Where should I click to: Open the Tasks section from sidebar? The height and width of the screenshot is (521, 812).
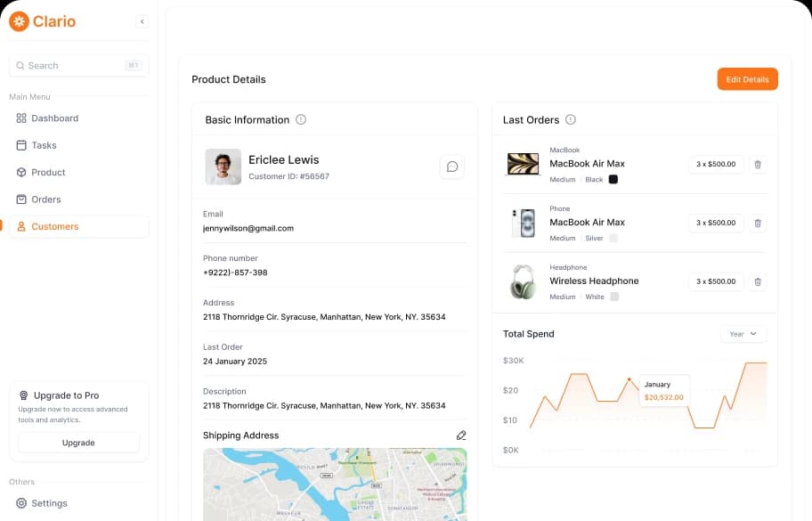pyautogui.click(x=45, y=145)
